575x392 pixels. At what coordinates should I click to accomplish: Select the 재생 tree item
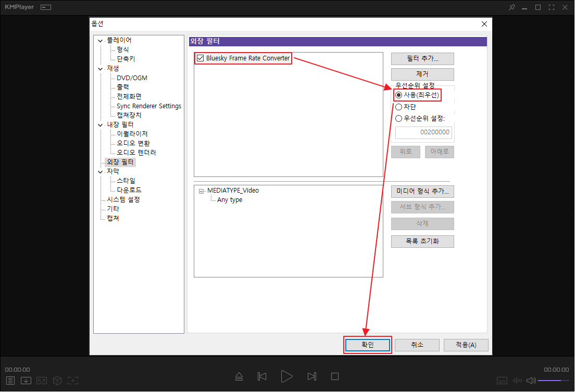pyautogui.click(x=113, y=69)
